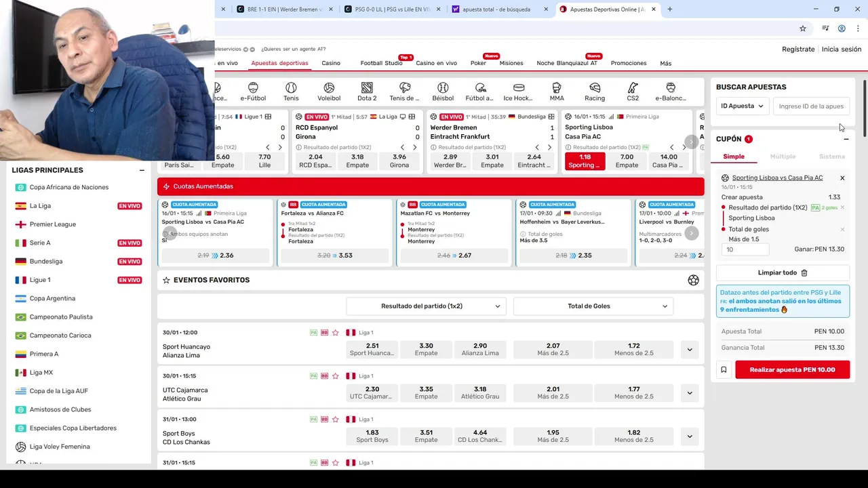This screenshot has height=488, width=868.
Task: Show next market on RCD Espanyol card
Action: [415, 147]
